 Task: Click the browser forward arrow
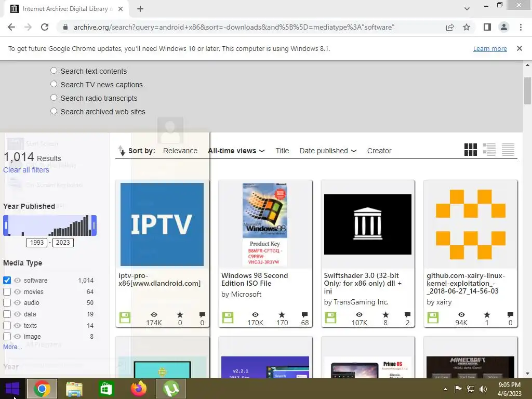28,27
